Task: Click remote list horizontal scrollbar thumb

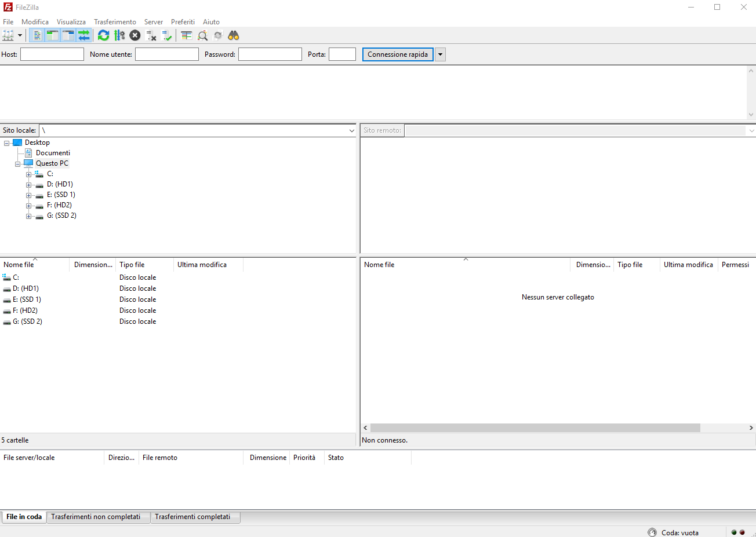Action: pyautogui.click(x=535, y=428)
